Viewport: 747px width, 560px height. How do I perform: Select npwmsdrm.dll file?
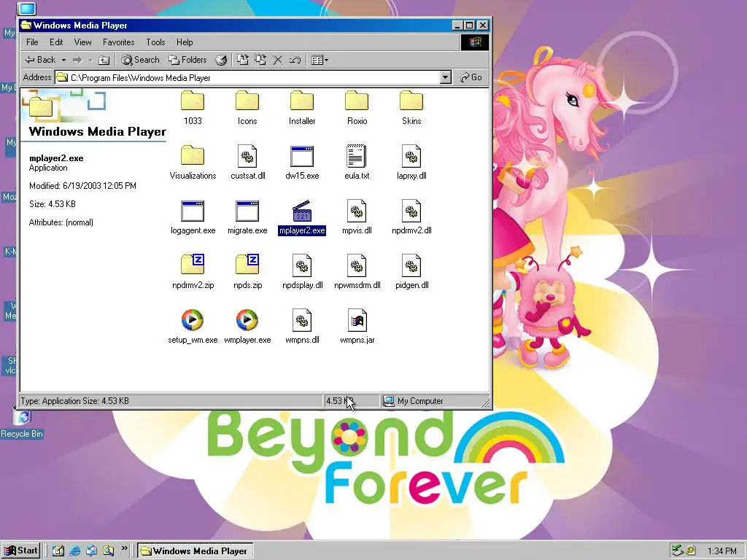(357, 272)
